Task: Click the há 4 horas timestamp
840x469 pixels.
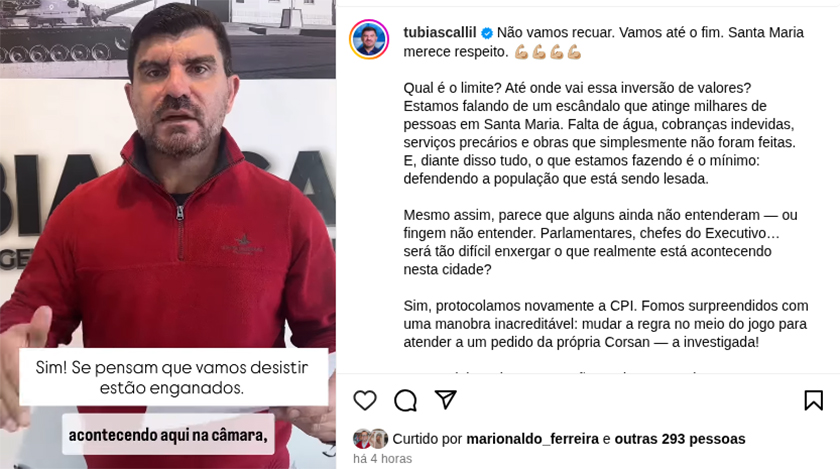Action: [382, 459]
